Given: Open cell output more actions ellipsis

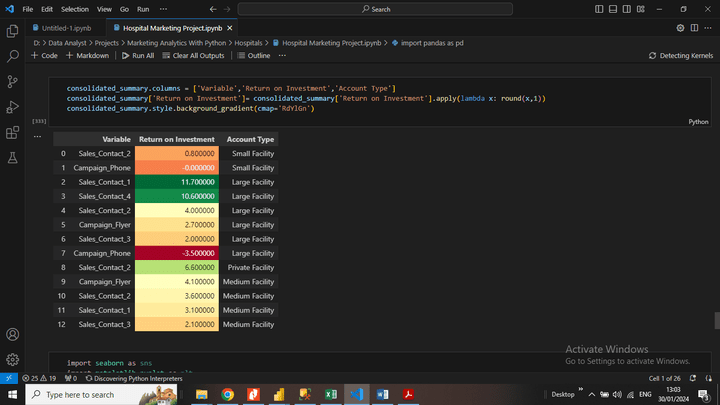Looking at the screenshot, I should point(37,136).
